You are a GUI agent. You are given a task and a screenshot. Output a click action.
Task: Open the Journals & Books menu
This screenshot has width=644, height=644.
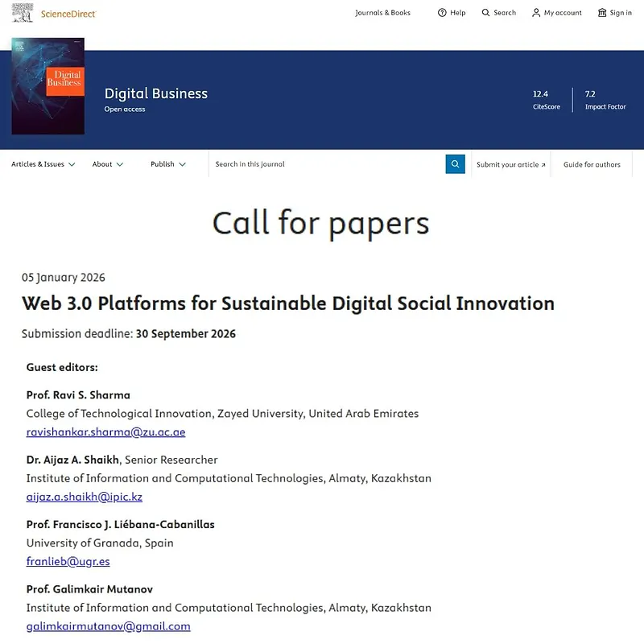(x=383, y=13)
